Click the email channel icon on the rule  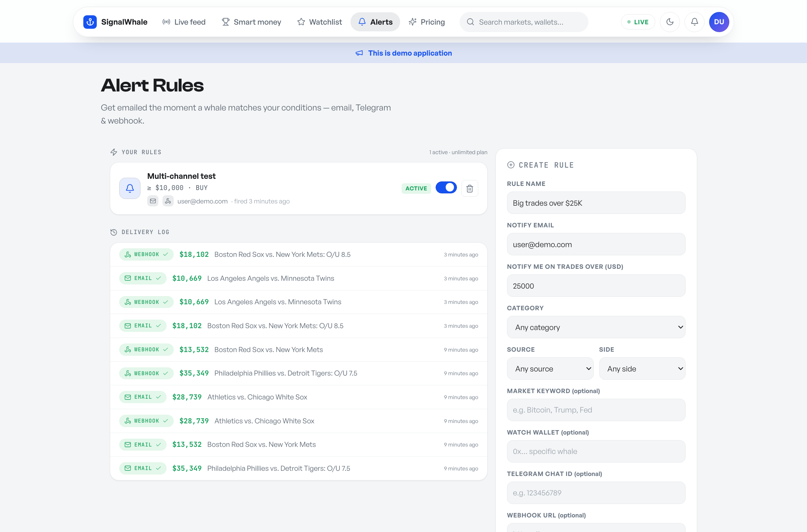(153, 201)
